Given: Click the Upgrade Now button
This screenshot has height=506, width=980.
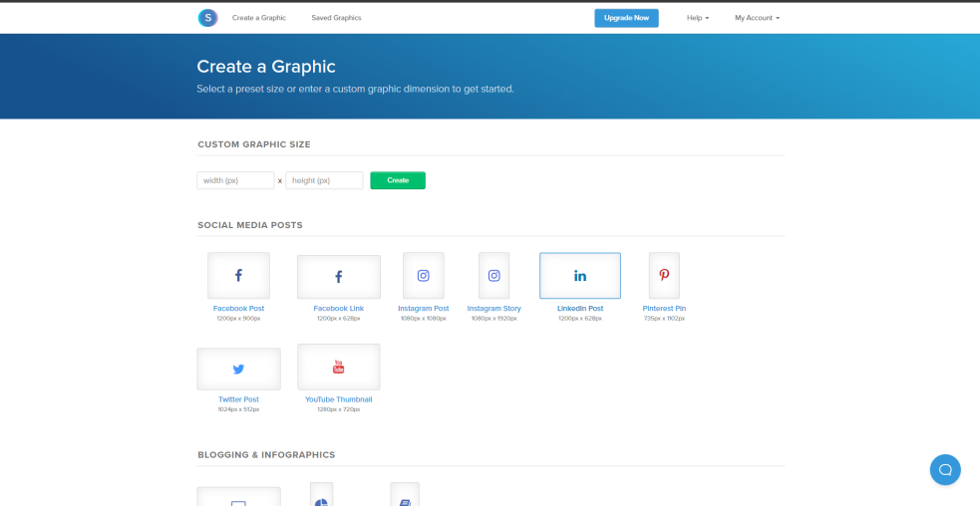Looking at the screenshot, I should click(x=626, y=18).
